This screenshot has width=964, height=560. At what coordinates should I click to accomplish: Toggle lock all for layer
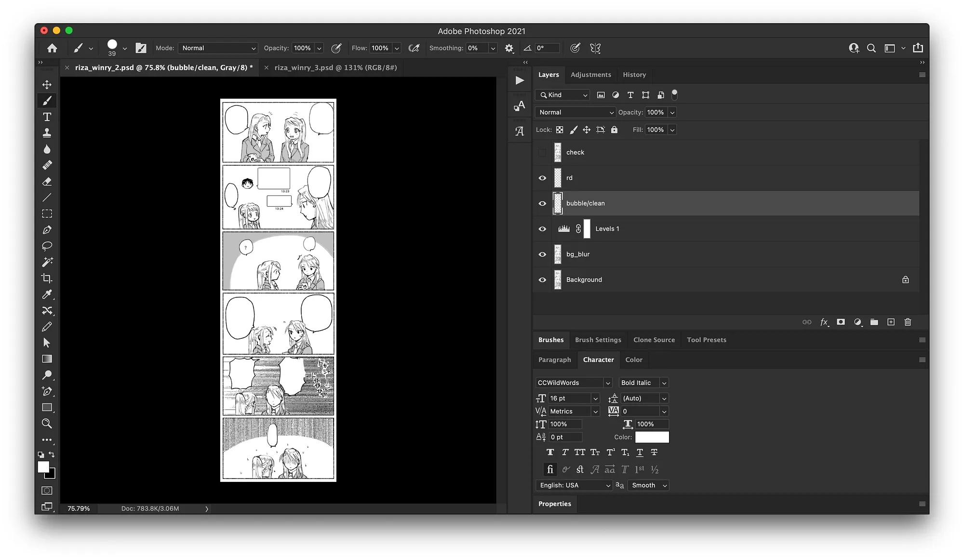(614, 130)
